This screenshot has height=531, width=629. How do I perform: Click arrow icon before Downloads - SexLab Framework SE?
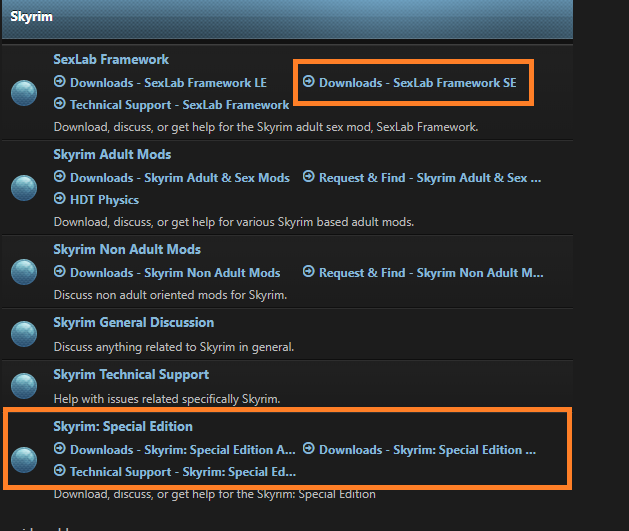pos(308,81)
